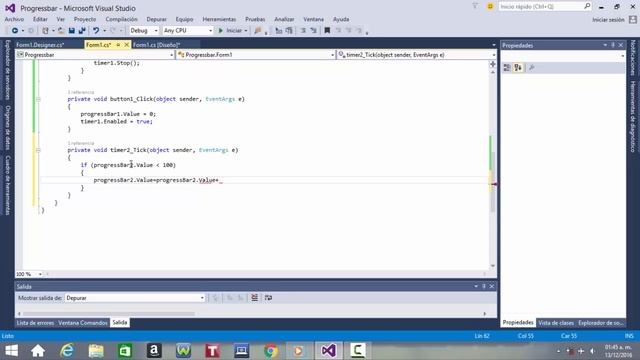This screenshot has height=360, width=640.
Task: Click the quick launch search magnifier
Action: point(587,6)
